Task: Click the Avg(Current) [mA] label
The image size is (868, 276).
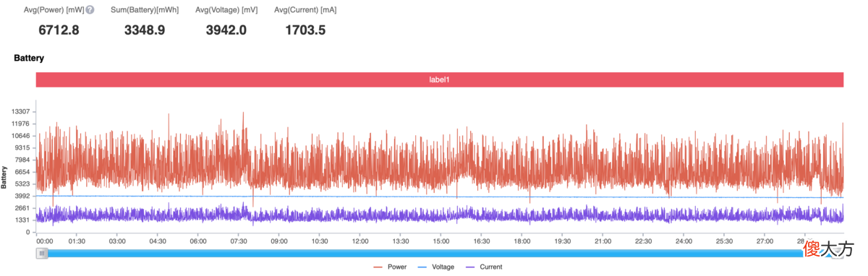Action: pyautogui.click(x=305, y=10)
